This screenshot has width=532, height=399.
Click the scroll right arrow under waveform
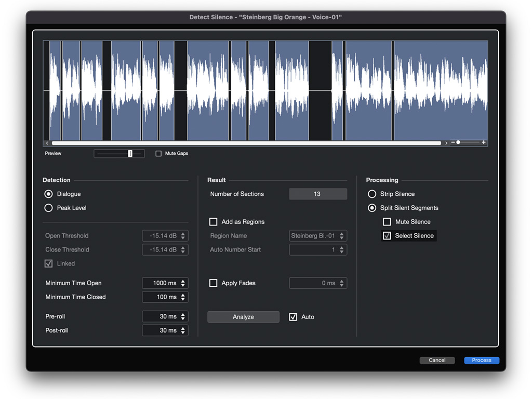tap(446, 143)
